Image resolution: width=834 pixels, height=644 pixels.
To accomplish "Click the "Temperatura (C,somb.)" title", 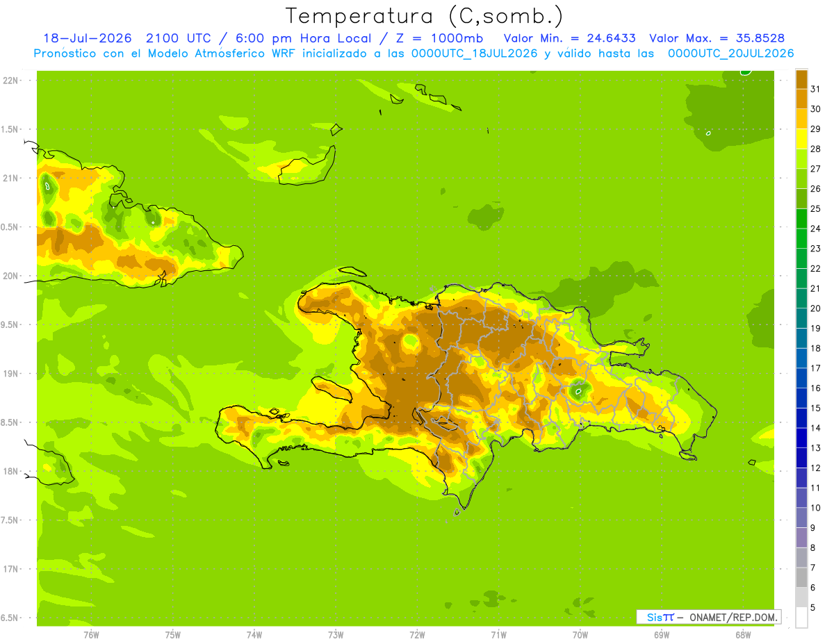I will click(424, 16).
